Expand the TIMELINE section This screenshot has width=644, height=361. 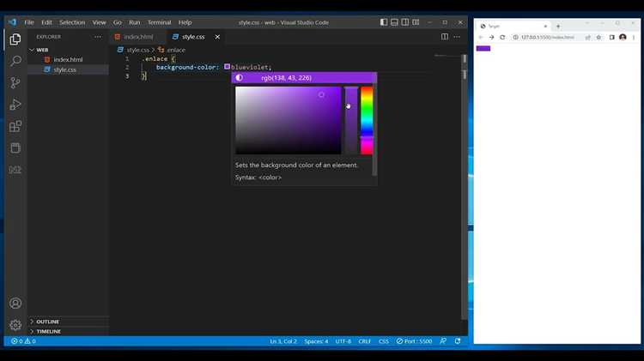pyautogui.click(x=48, y=331)
